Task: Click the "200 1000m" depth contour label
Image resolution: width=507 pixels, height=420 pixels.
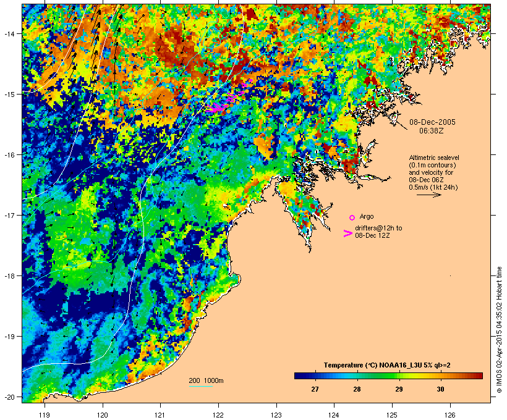Action: tap(206, 380)
